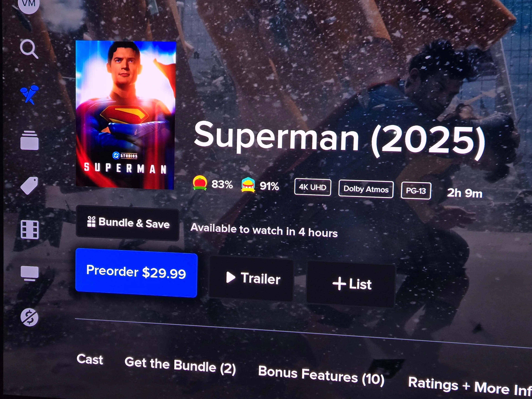Browse movies via the film strip icon
This screenshot has height=399, width=532.
(x=30, y=229)
